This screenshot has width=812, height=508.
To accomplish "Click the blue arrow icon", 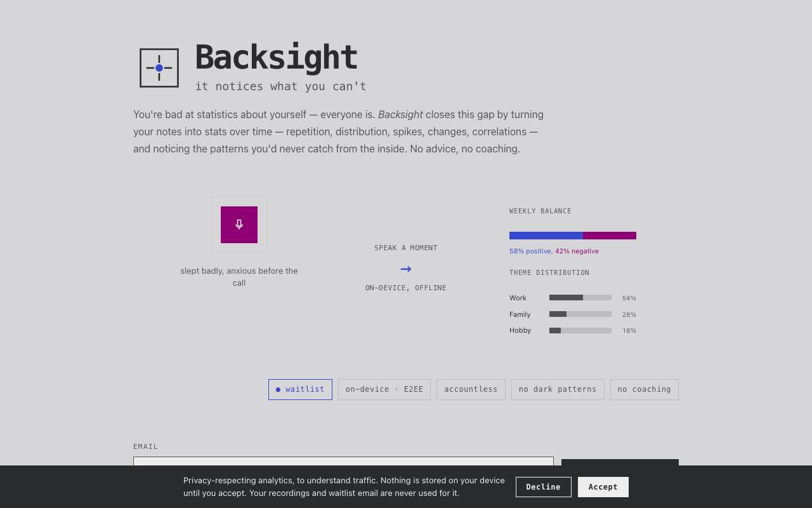I will [406, 269].
